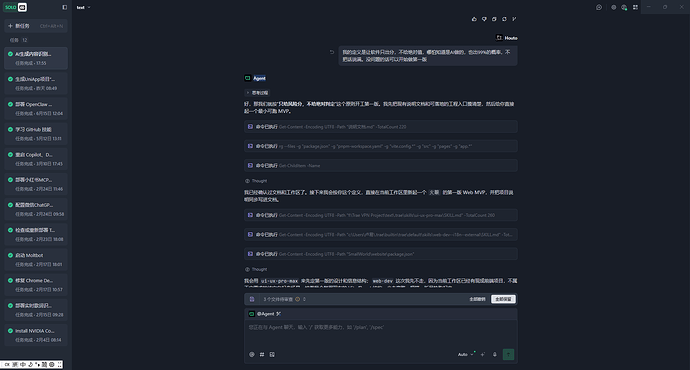Create a new task with 新任务
690x370 pixels.
36,26
